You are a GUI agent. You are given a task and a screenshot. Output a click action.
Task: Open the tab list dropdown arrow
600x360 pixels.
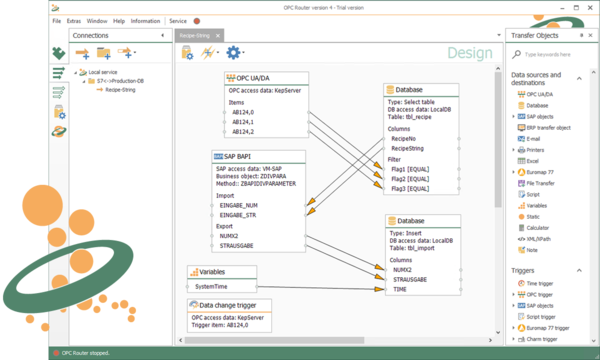(499, 35)
